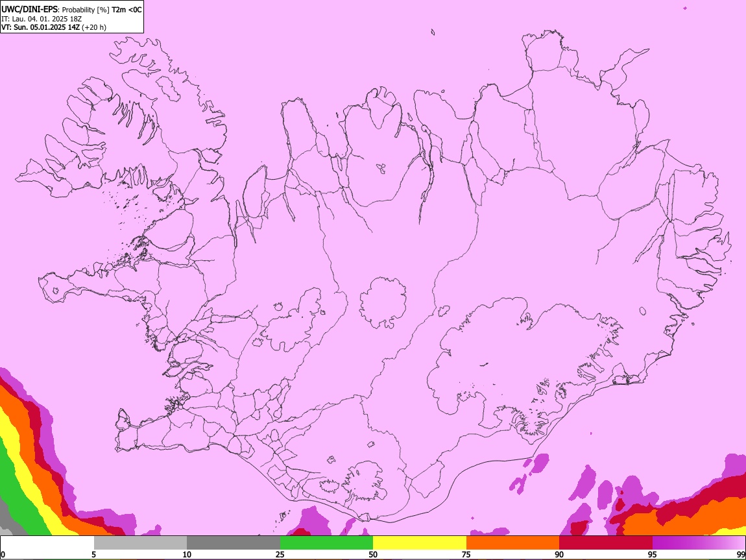Click the green 25–50% legend band
The image size is (746, 560).
tap(326, 542)
